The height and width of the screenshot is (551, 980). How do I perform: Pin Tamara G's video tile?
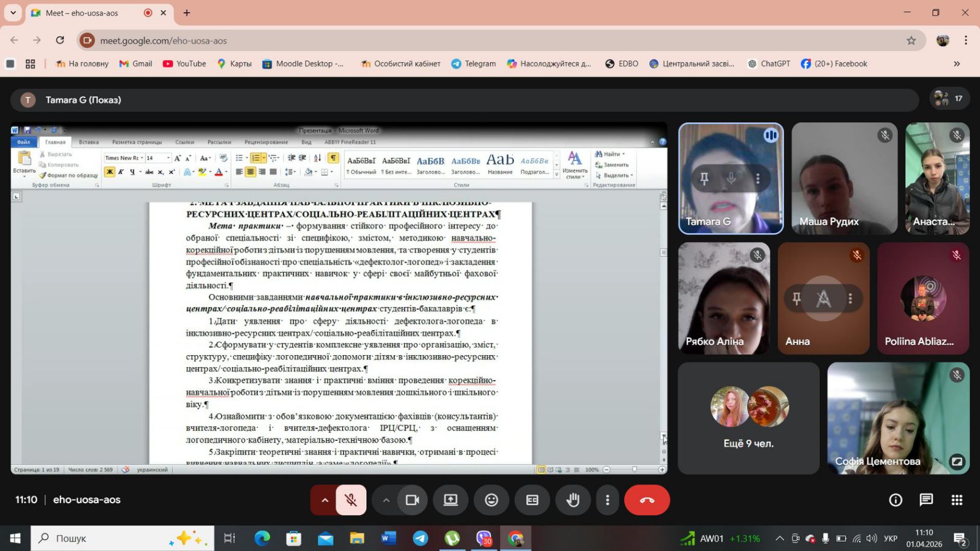coord(704,178)
